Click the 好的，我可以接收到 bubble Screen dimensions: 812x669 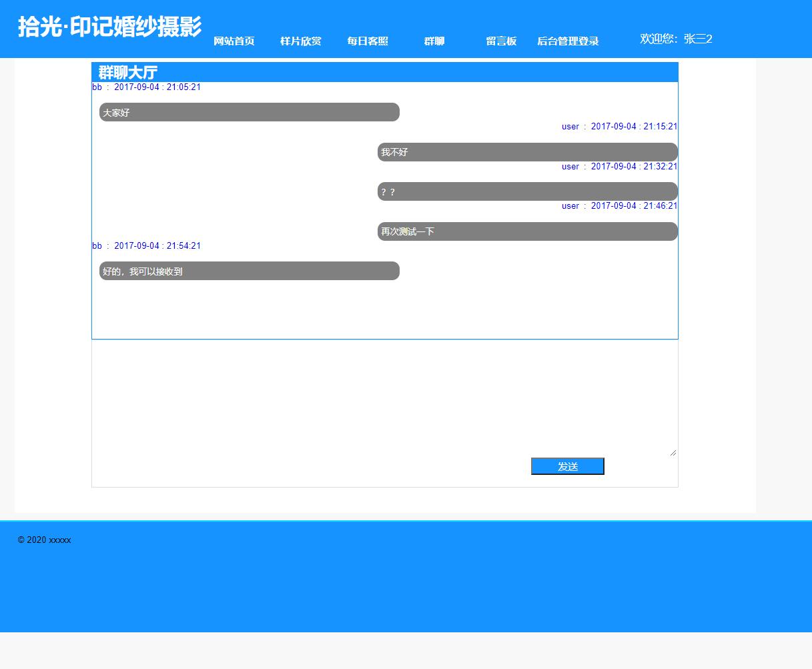click(249, 271)
